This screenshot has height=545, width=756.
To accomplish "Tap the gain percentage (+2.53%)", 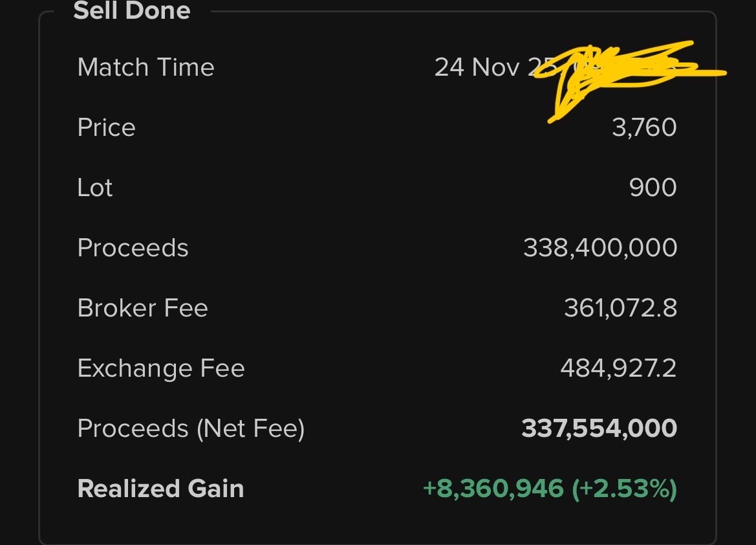I will coord(624,489).
